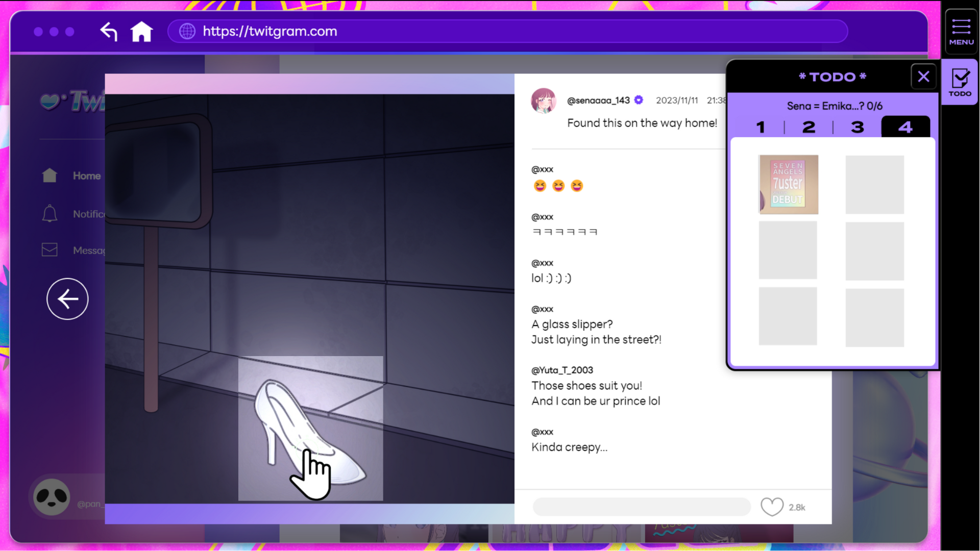The height and width of the screenshot is (551, 980).
Task: Close the TODO panel with X
Action: tap(923, 77)
